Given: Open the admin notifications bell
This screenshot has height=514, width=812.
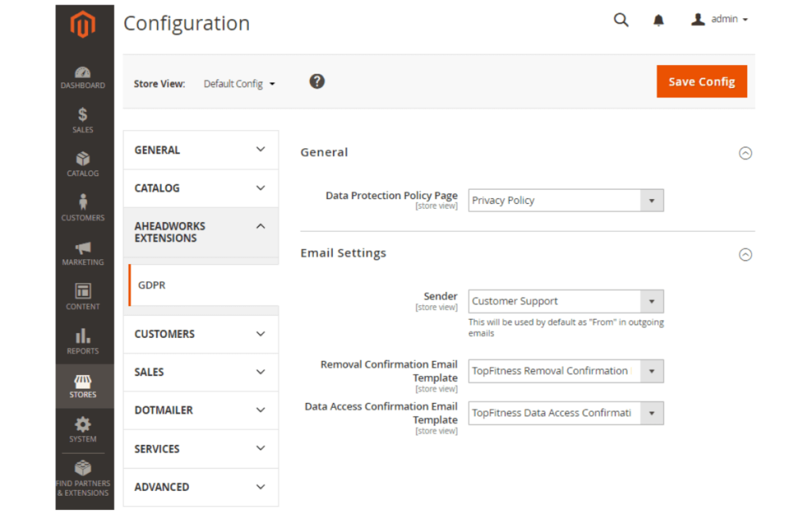Looking at the screenshot, I should click(x=659, y=19).
